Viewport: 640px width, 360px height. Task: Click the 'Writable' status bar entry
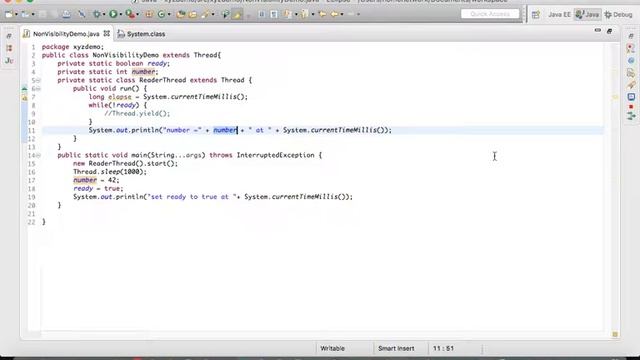tap(332, 348)
